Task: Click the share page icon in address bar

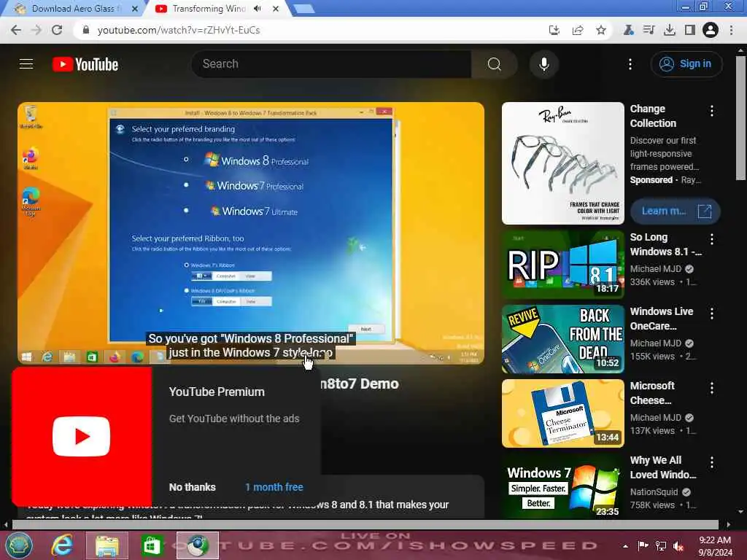Action: [578, 30]
